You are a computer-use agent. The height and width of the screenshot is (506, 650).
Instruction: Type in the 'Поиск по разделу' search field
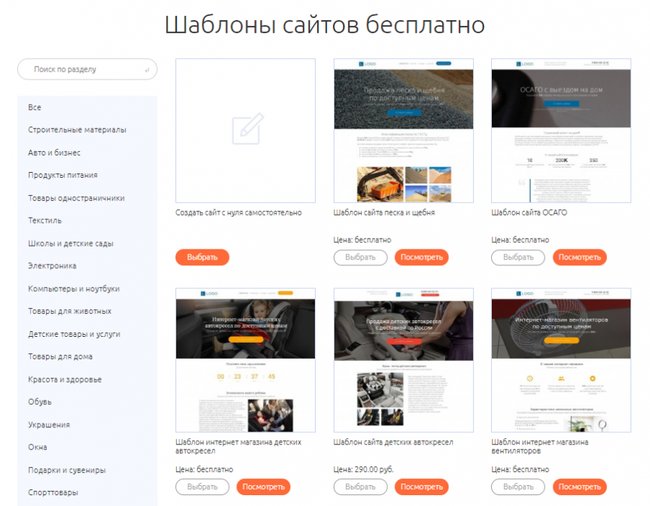tap(80, 70)
